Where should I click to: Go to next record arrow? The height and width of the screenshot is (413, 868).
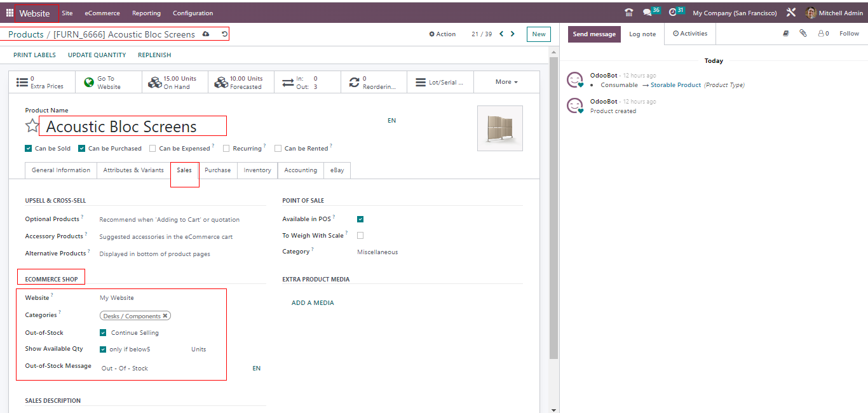(x=513, y=34)
